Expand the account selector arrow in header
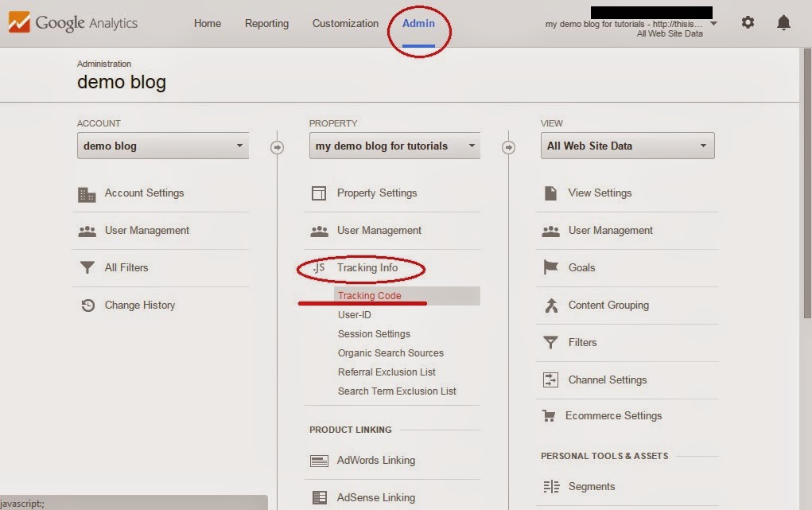Screen dimensions: 812x510 (713, 23)
